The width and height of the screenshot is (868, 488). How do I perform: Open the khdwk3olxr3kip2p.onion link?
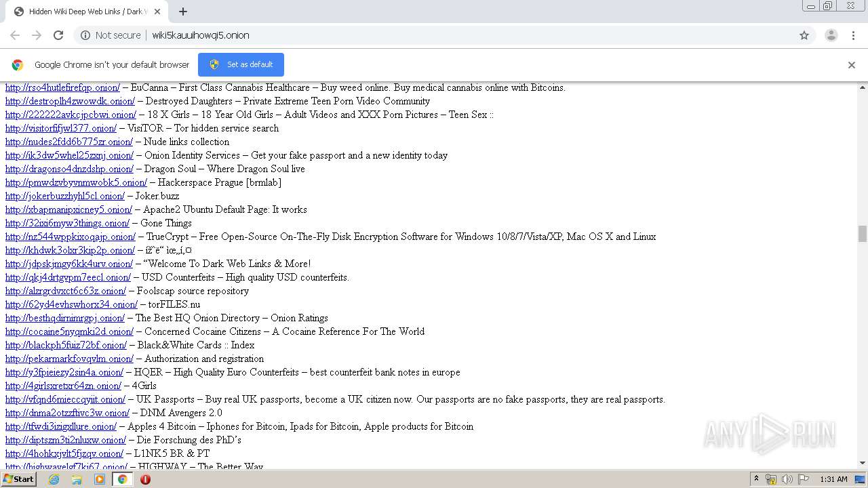coord(70,250)
